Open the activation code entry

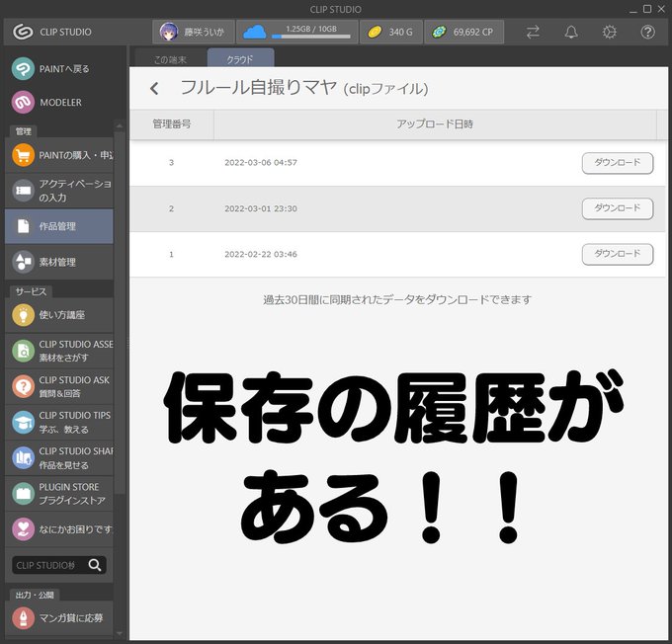[59, 191]
